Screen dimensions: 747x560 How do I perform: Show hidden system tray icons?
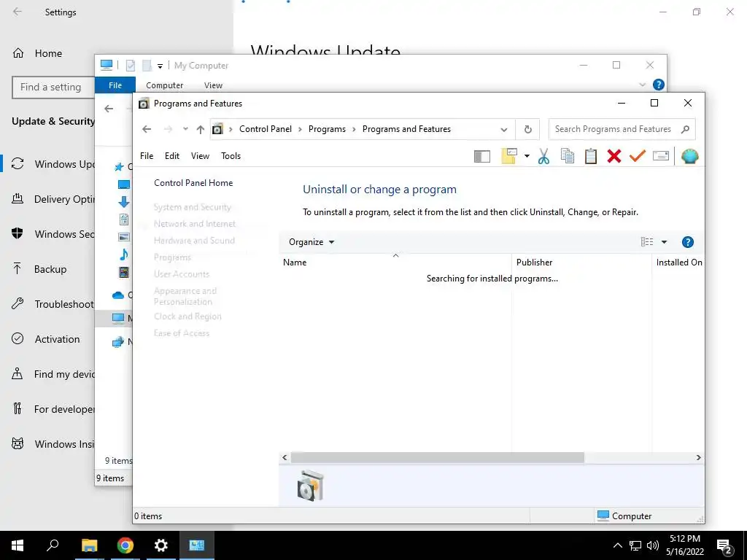coord(617,545)
